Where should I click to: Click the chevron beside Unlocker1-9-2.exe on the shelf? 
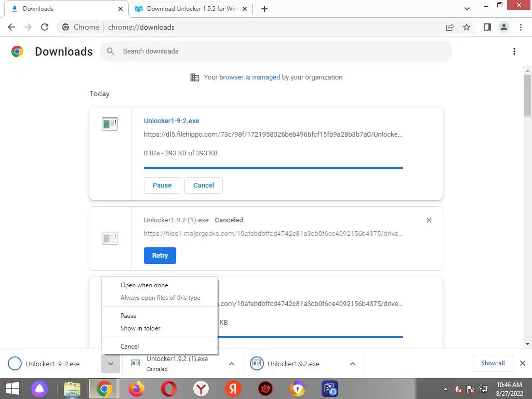(111, 364)
